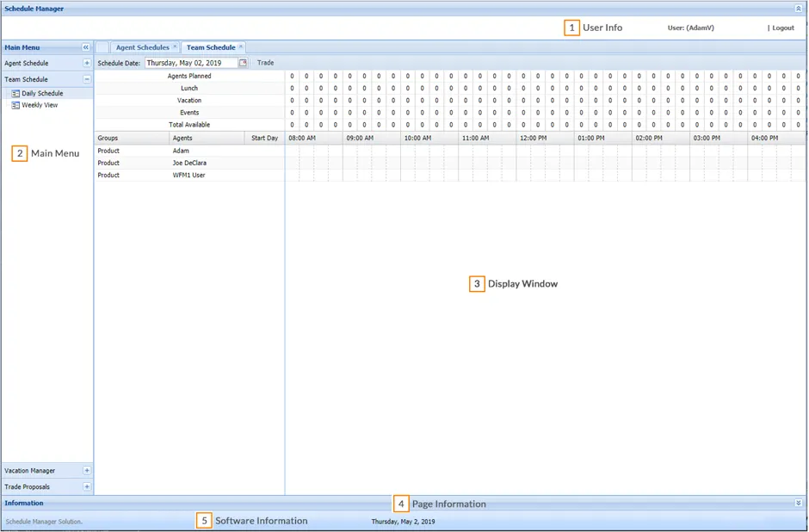Viewport: 809px width, 532px height.
Task: Sort by the Agents column header
Action: point(207,139)
